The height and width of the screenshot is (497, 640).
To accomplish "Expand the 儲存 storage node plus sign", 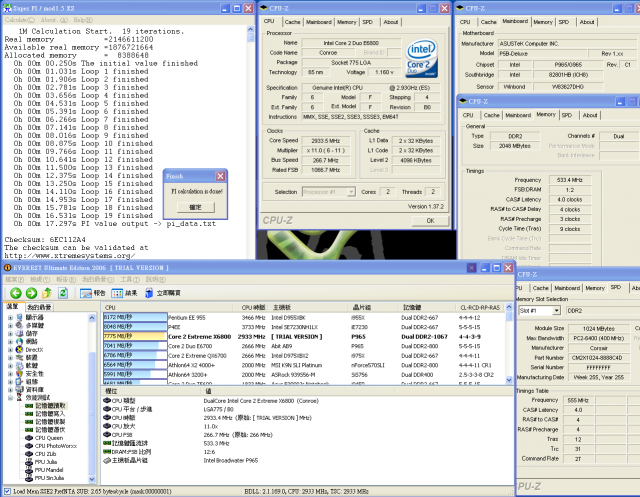I will click(x=10, y=333).
